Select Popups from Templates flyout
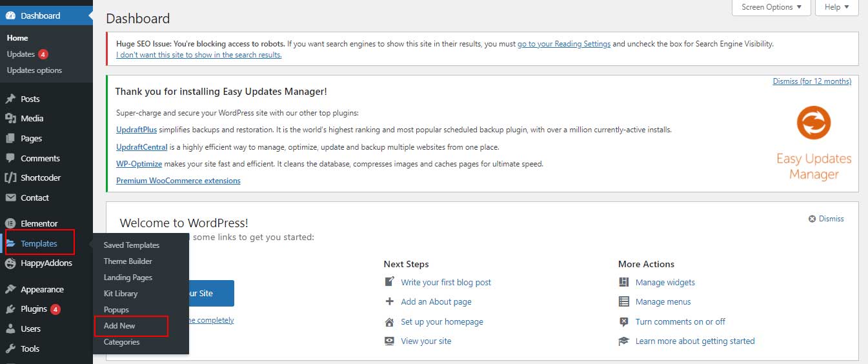This screenshot has width=868, height=364. (x=116, y=310)
